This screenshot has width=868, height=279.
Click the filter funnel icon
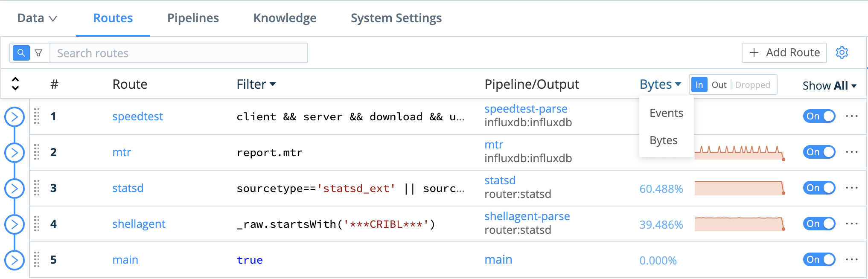[x=39, y=53]
